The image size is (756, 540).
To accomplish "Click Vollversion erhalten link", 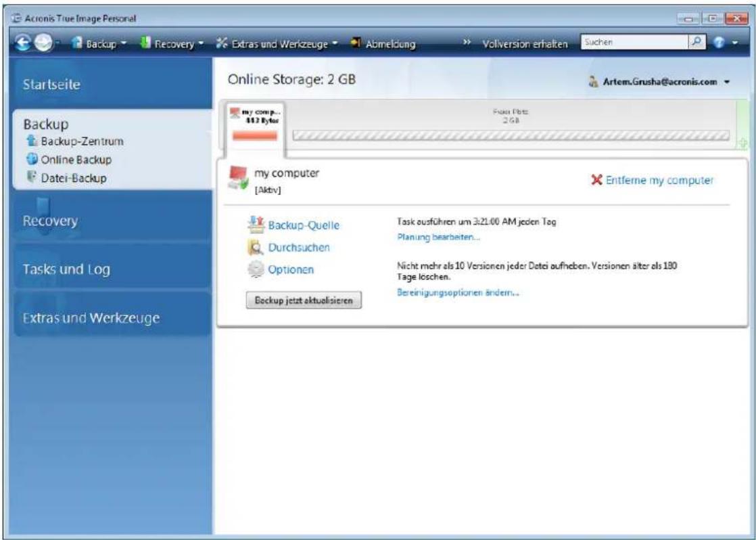I will coord(525,44).
